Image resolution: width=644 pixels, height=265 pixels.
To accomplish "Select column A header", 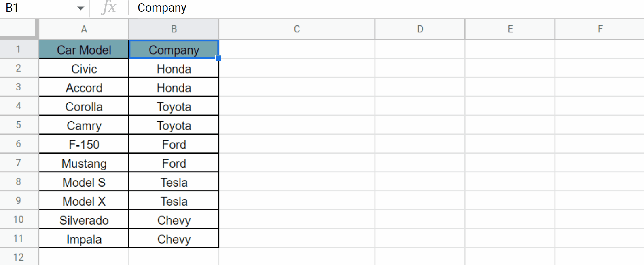I will pos(84,29).
